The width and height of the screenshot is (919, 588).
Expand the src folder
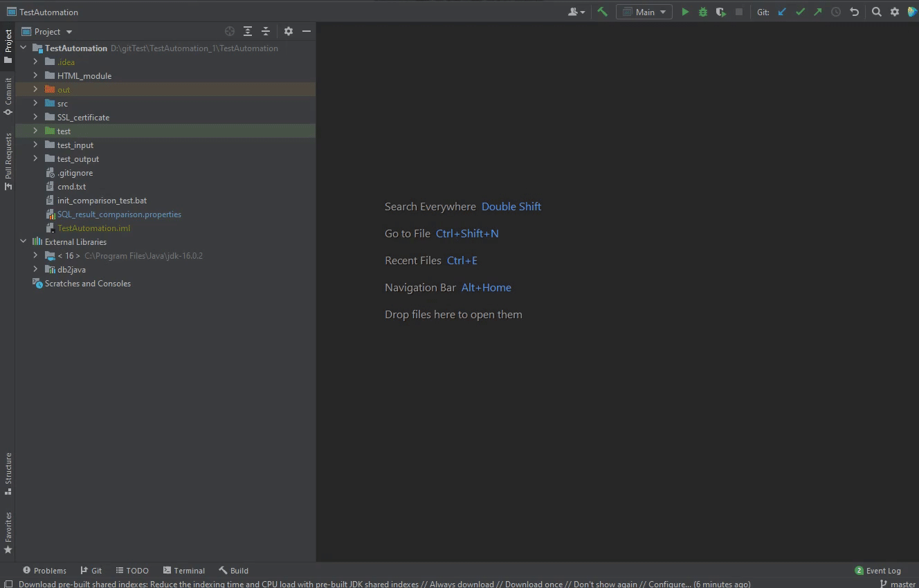(x=35, y=103)
